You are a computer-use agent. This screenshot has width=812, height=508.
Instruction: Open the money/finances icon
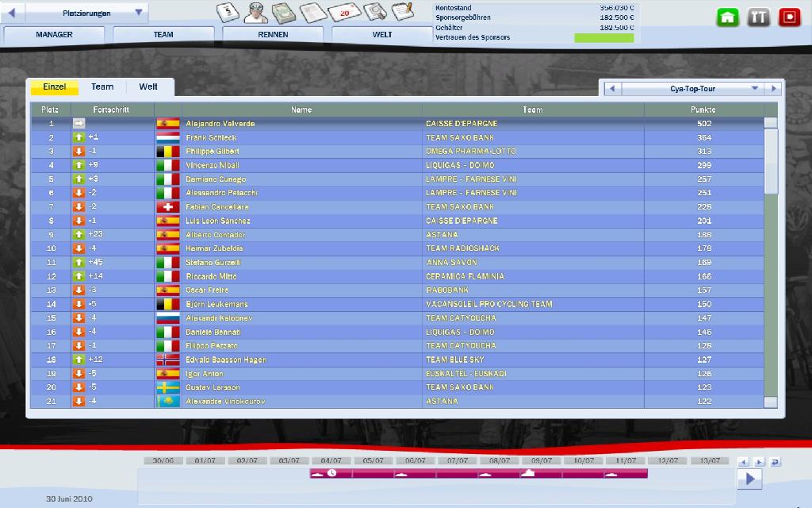[x=284, y=12]
